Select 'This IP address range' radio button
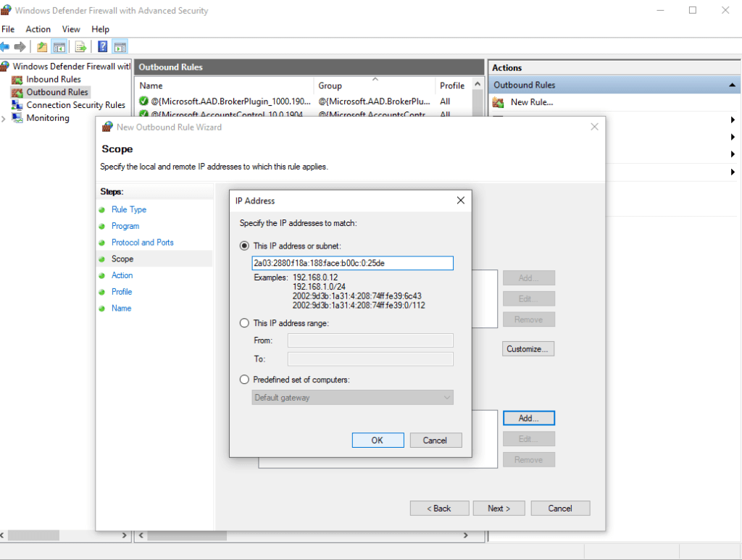 click(x=244, y=323)
